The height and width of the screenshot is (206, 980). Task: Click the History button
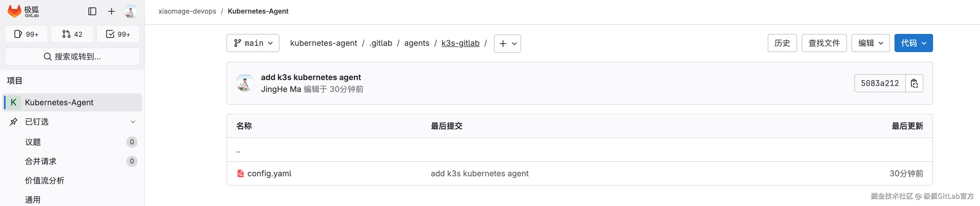[782, 43]
